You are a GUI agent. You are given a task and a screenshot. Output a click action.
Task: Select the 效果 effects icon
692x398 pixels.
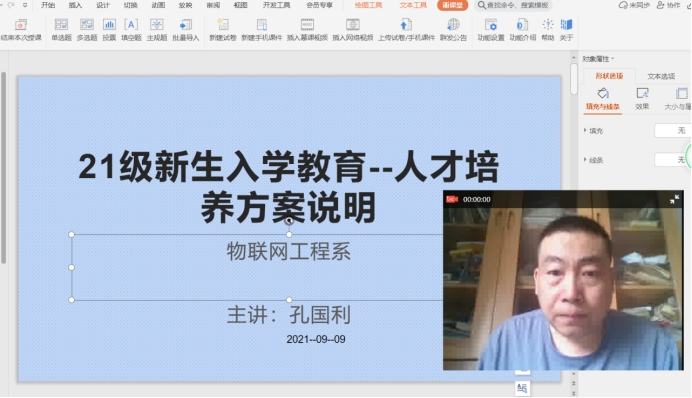point(642,99)
